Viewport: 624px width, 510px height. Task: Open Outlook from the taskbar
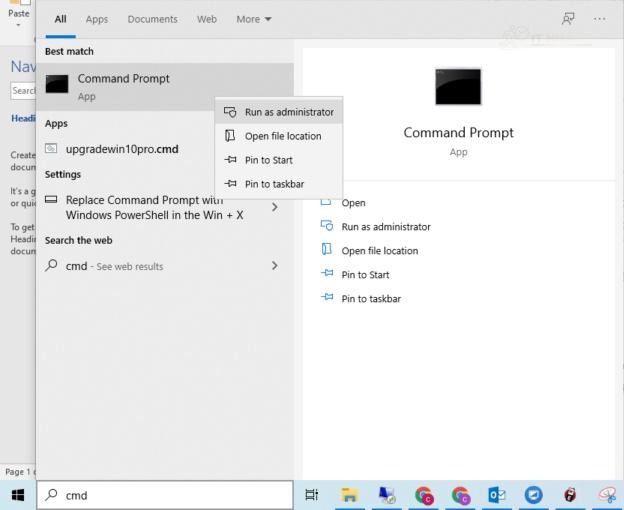pyautogui.click(x=496, y=495)
